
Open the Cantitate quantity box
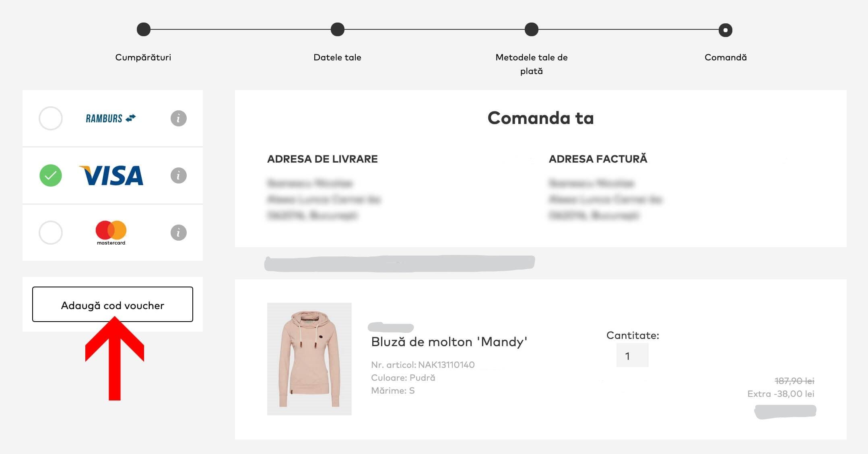[632, 355]
